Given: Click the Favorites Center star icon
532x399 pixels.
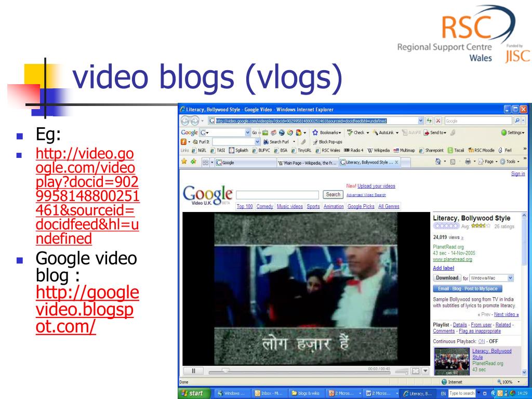Looking at the screenshot, I should click(x=184, y=162).
